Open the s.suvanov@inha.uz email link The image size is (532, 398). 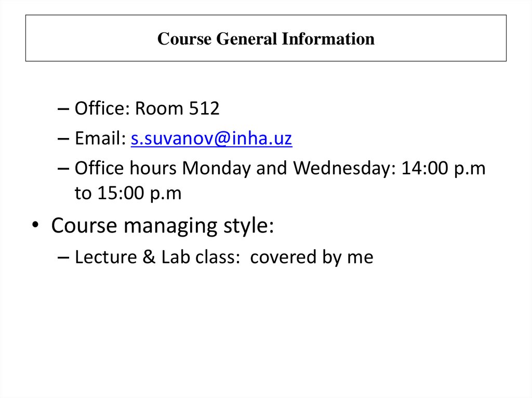211,139
